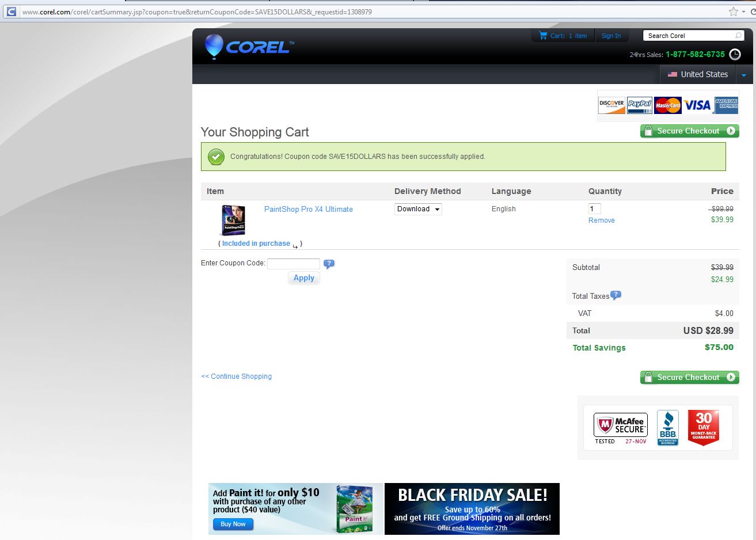756x540 pixels.
Task: Open the cart icon in header
Action: click(x=543, y=36)
